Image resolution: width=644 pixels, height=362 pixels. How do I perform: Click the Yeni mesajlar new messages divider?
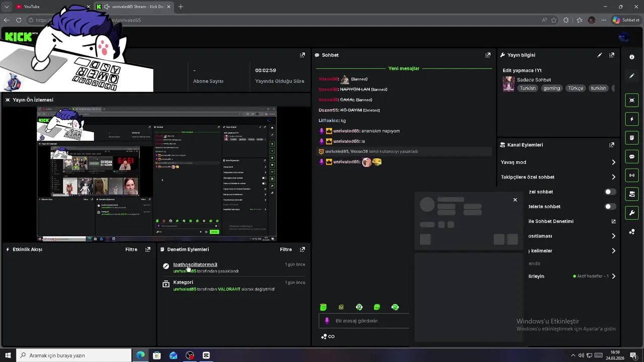click(x=404, y=68)
